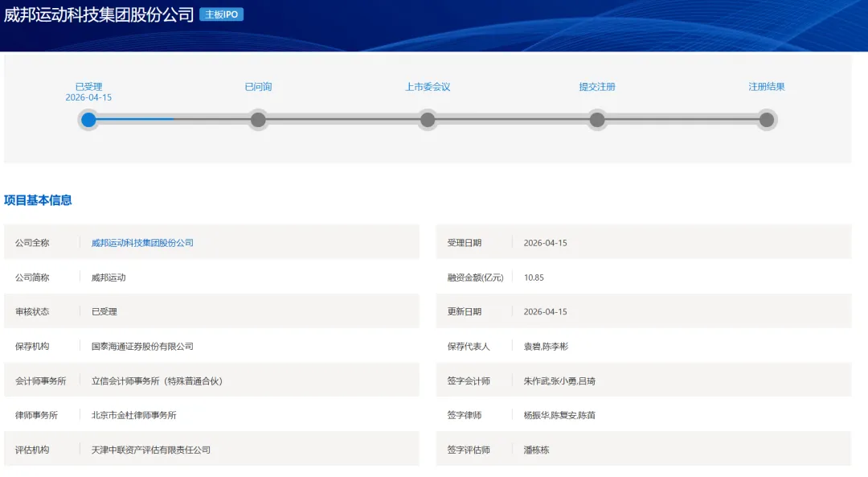Click the 更新日期 field label
The image size is (868, 477).
[x=465, y=312]
